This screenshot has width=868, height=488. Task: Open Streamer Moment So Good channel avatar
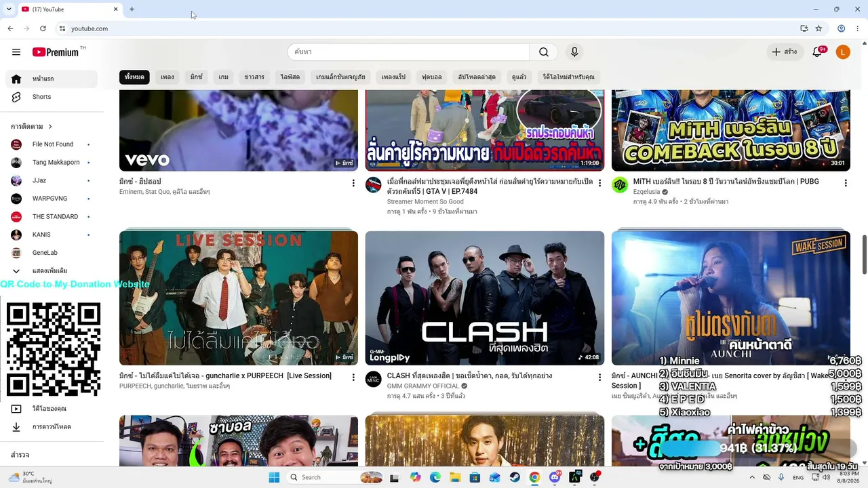(374, 185)
